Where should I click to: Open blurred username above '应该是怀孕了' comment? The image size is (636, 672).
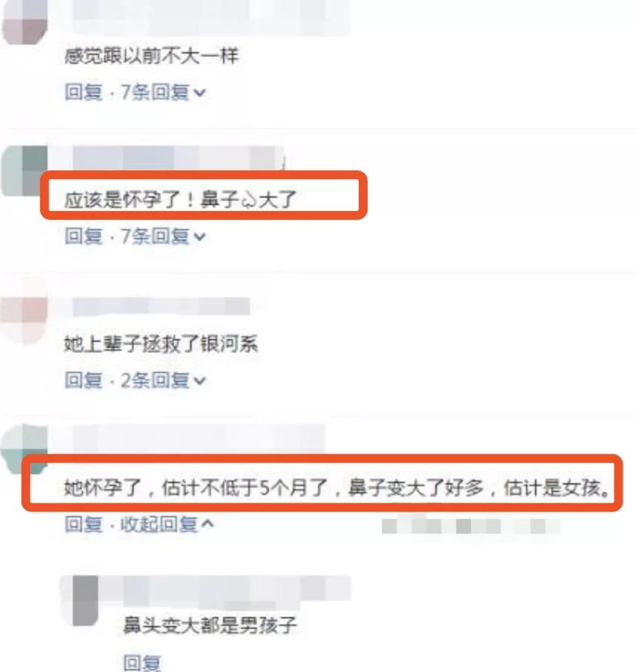click(x=178, y=158)
